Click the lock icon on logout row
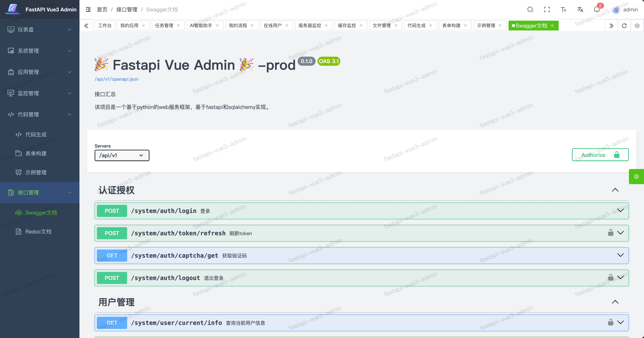Screen dimensions: 644x338 pyautogui.click(x=611, y=277)
